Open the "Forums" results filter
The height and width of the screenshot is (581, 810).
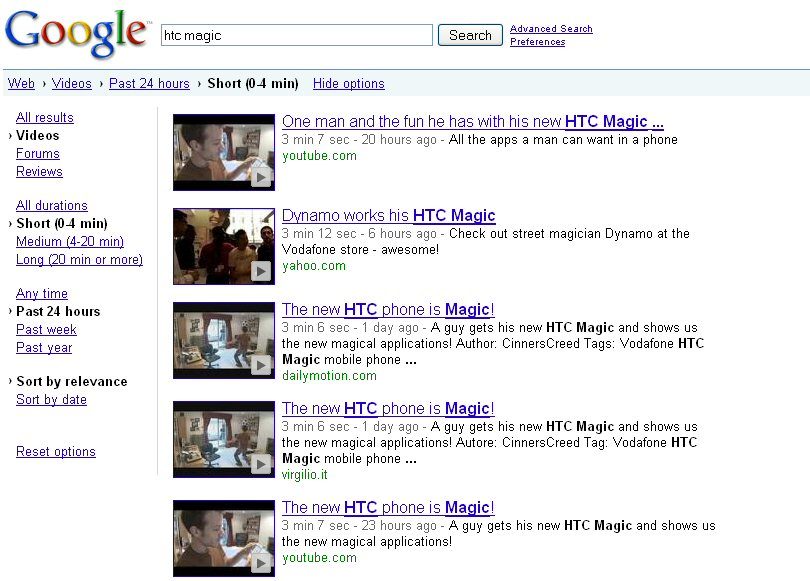38,153
